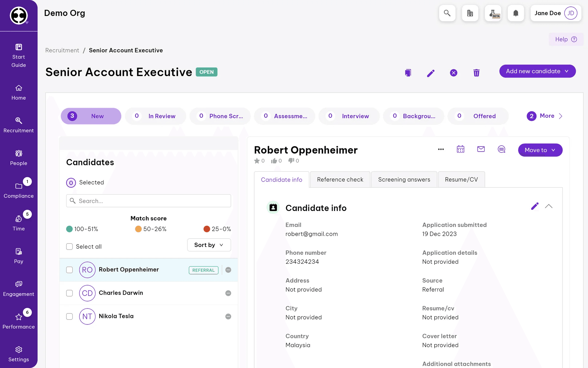588x368 pixels.
Task: Click the Recruitment breadcrumb link
Action: coord(62,50)
